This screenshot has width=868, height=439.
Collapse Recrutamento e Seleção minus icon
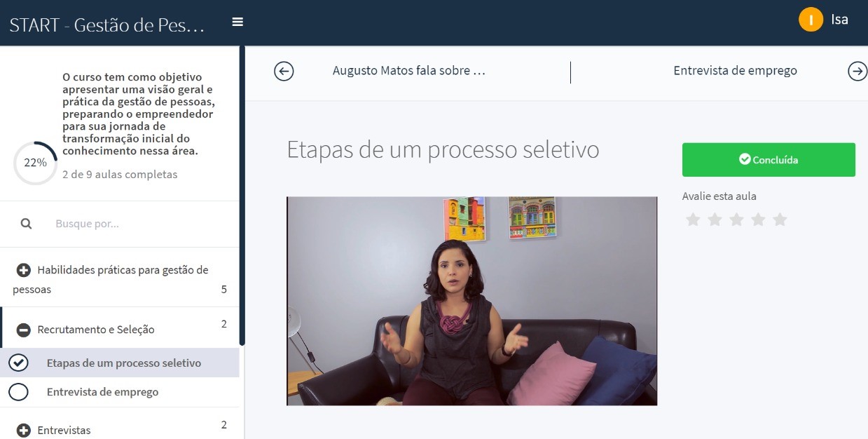(24, 330)
